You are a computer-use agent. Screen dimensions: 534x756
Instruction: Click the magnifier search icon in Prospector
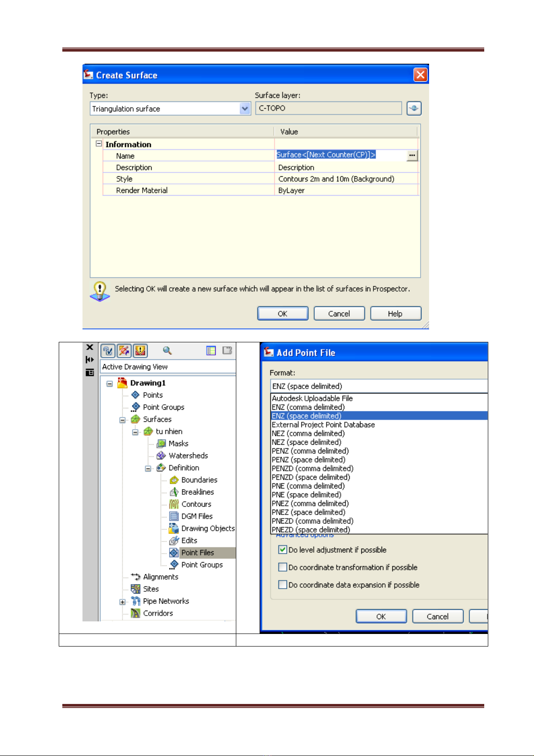tap(167, 350)
